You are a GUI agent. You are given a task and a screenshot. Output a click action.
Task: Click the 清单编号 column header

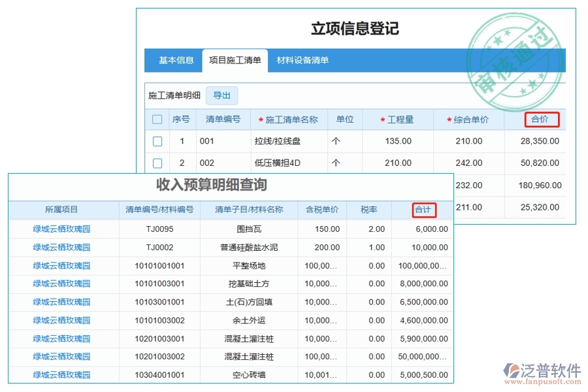click(x=223, y=119)
